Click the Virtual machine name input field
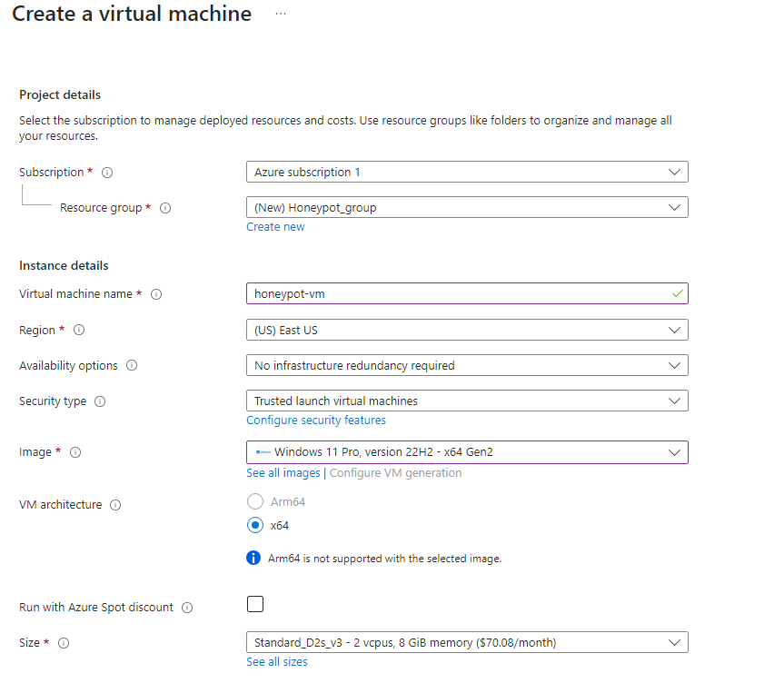Viewport: 784px width, 693px height. (x=467, y=293)
